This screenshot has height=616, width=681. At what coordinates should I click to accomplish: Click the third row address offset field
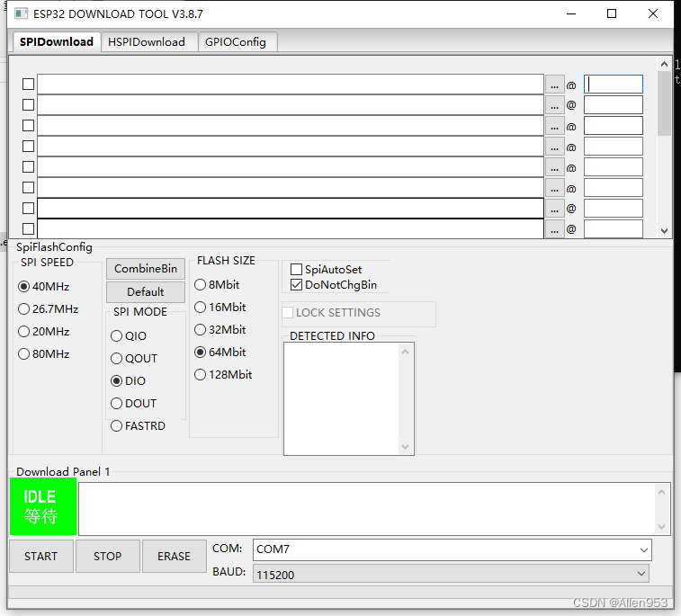tap(614, 126)
